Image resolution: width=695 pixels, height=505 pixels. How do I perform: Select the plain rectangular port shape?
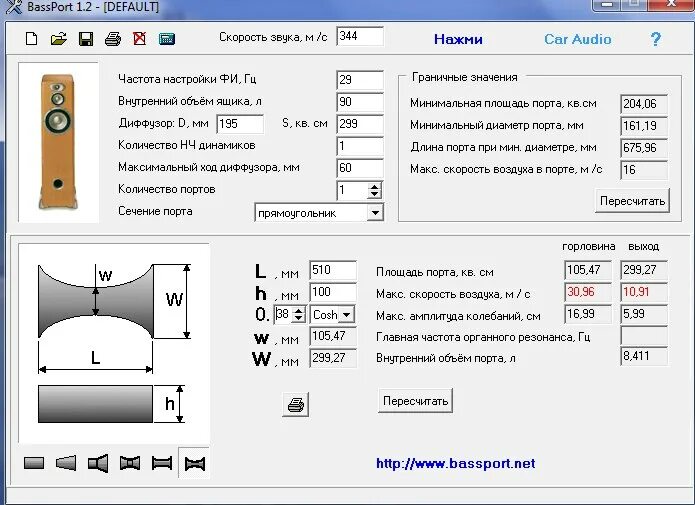pos(34,463)
